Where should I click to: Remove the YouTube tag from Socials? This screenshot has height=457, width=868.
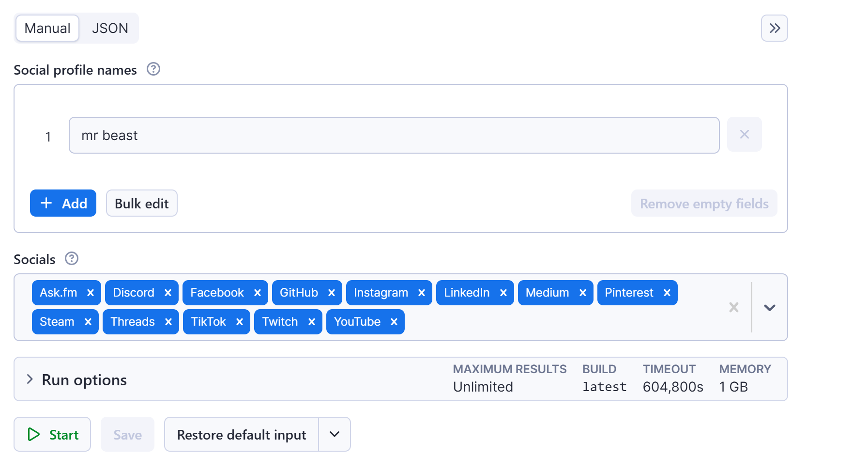pos(394,322)
